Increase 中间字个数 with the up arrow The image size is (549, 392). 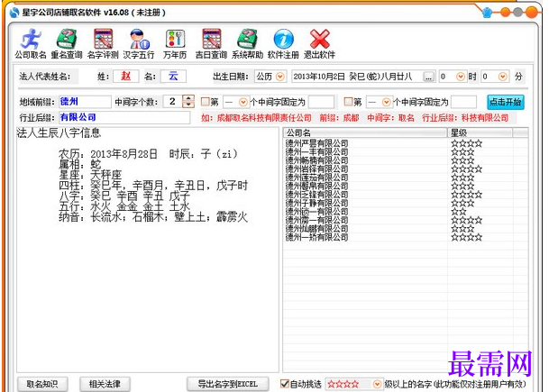tap(188, 98)
